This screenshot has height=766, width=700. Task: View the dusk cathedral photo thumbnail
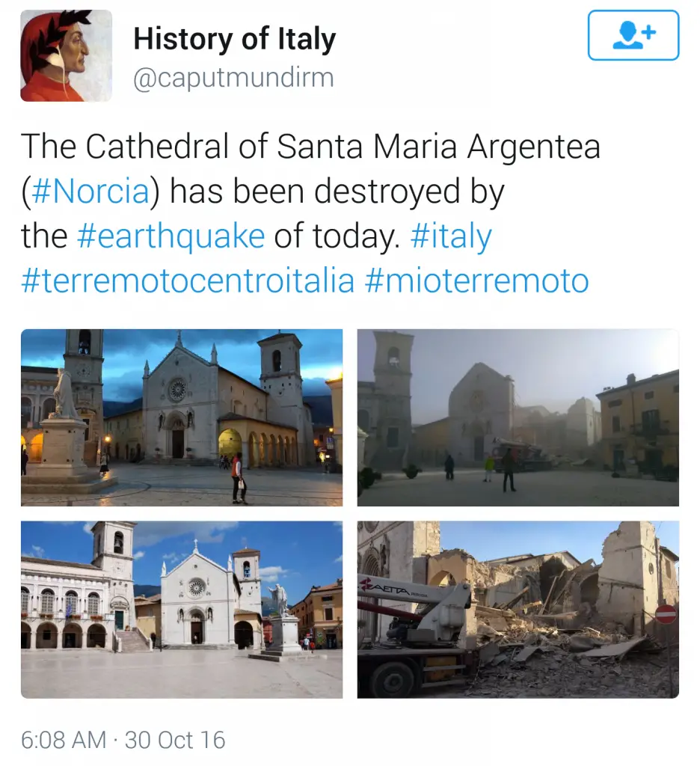click(182, 417)
